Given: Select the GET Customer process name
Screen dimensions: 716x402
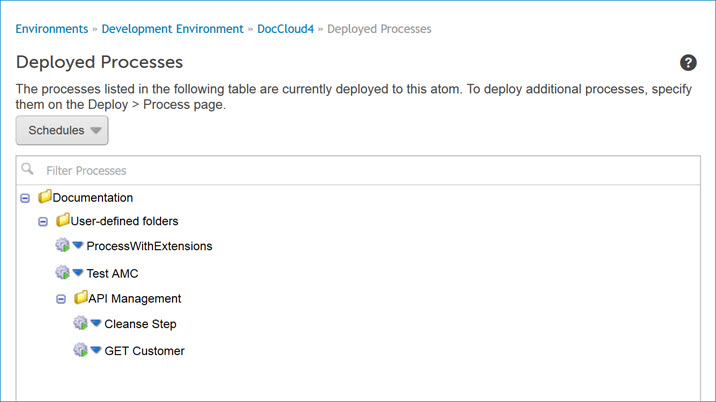Looking at the screenshot, I should point(144,351).
